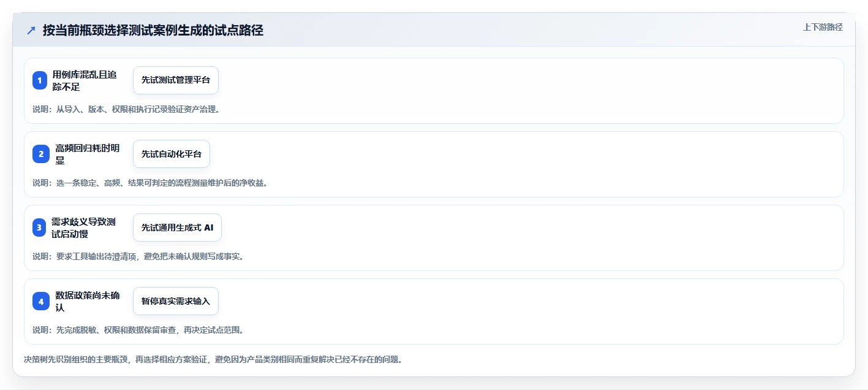Click the 需求歧义导致测试启动慢 condition text
The image size is (868, 390).
coord(83,227)
